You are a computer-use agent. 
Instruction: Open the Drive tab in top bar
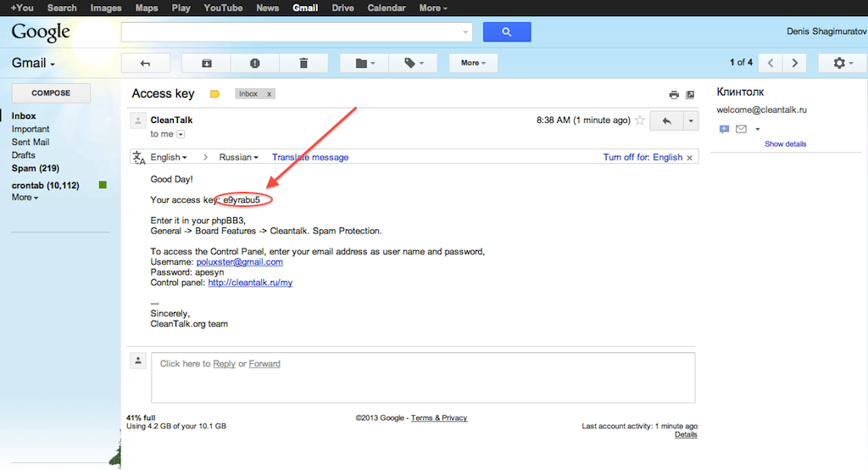point(342,8)
